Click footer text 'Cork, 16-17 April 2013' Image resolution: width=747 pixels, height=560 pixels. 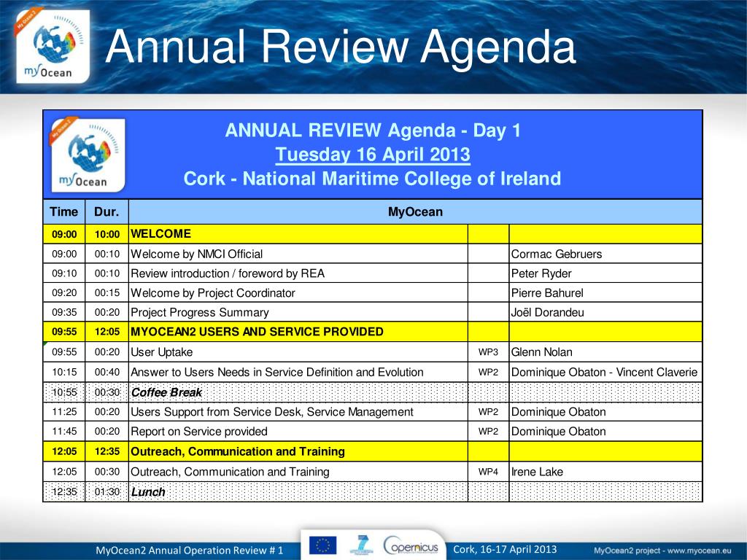pos(505,550)
